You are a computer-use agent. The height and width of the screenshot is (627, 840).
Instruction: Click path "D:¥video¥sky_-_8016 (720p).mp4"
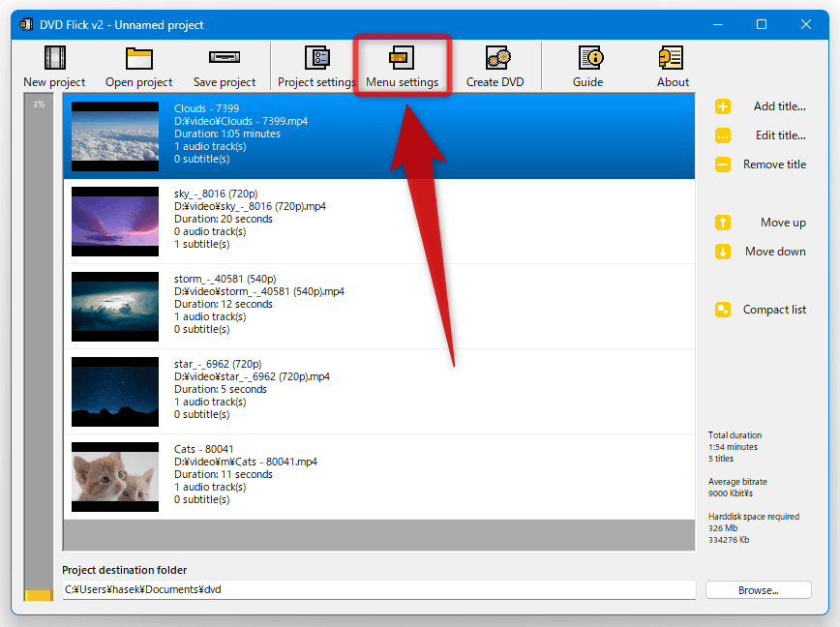250,206
